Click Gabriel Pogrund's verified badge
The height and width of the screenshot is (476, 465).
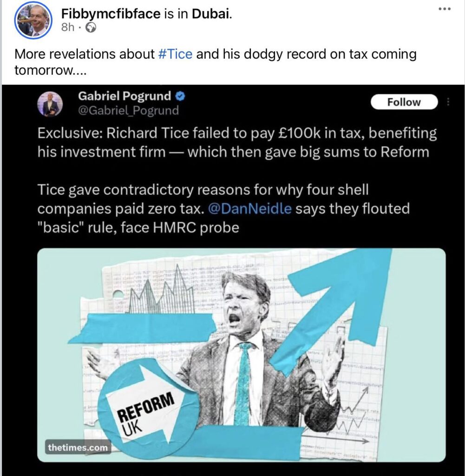[x=181, y=96]
